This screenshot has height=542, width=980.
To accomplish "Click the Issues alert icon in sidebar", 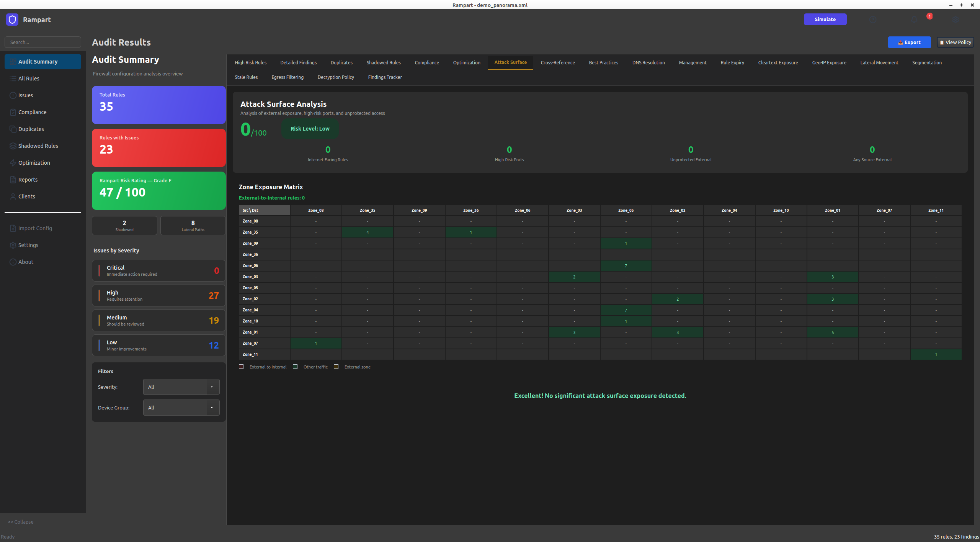I will click(x=13, y=95).
